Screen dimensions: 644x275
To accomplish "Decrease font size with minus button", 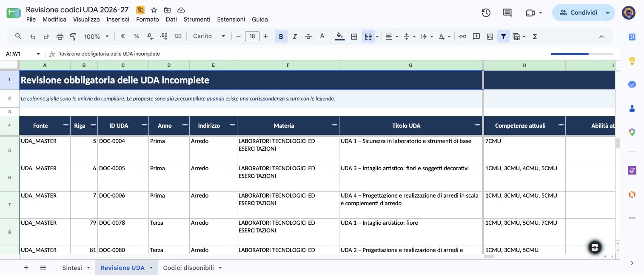I will [238, 37].
